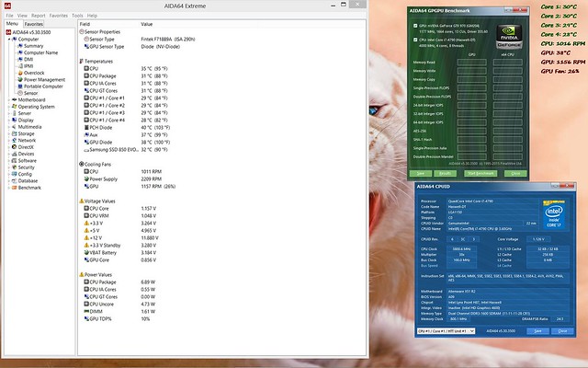The image size is (588, 368).
Task: Click the Operating System category icon
Action: tap(15, 107)
